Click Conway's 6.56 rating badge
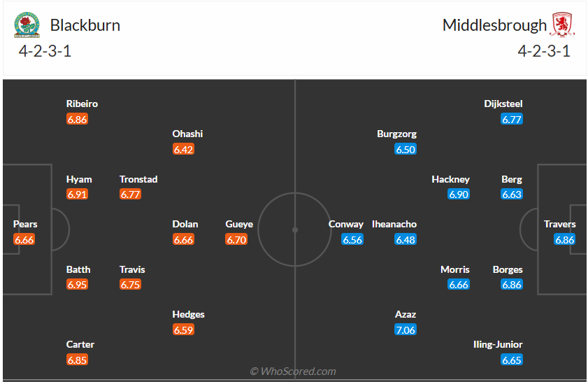The height and width of the screenshot is (382, 588). click(352, 239)
